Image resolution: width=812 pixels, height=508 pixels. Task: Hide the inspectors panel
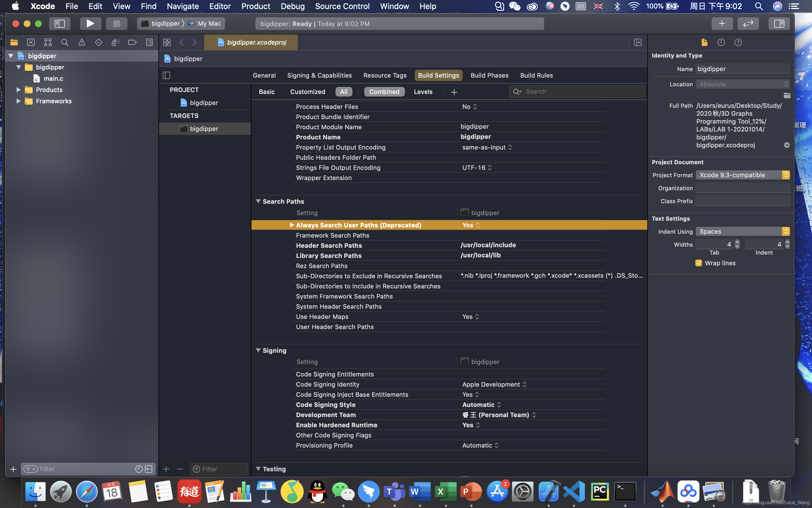[779, 23]
